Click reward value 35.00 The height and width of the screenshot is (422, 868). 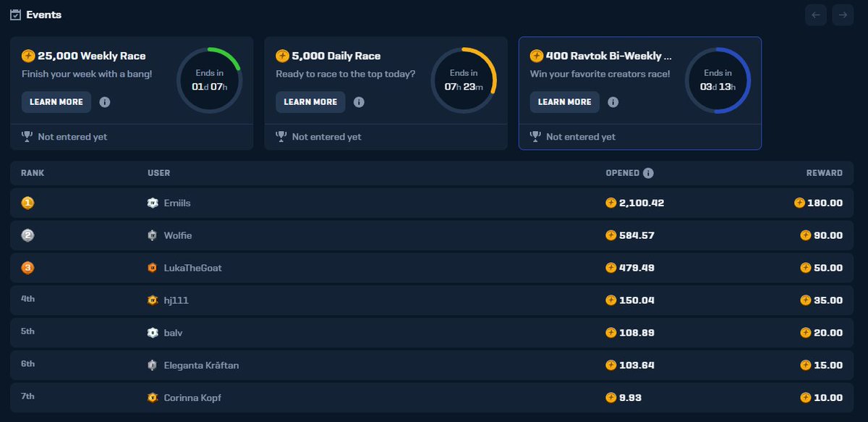tap(829, 300)
